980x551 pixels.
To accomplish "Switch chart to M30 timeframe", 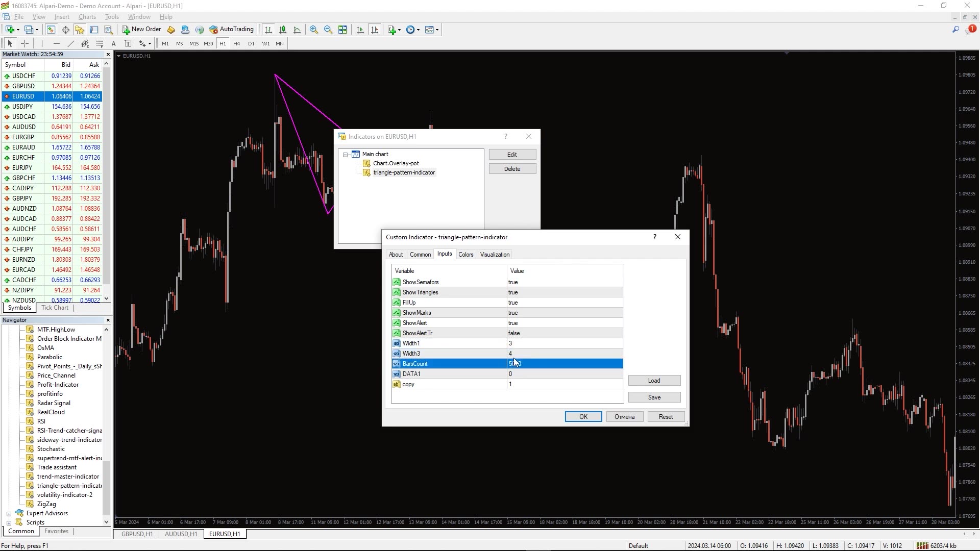I will click(208, 43).
